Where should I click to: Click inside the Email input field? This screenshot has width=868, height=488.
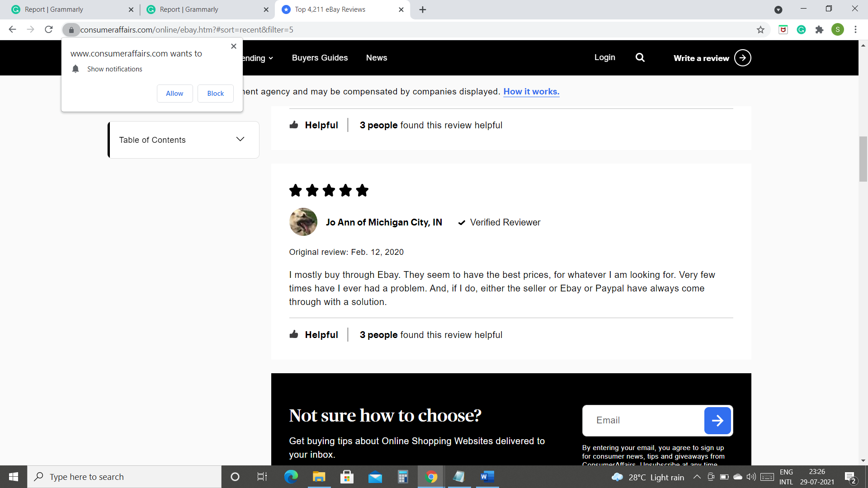(643, 421)
